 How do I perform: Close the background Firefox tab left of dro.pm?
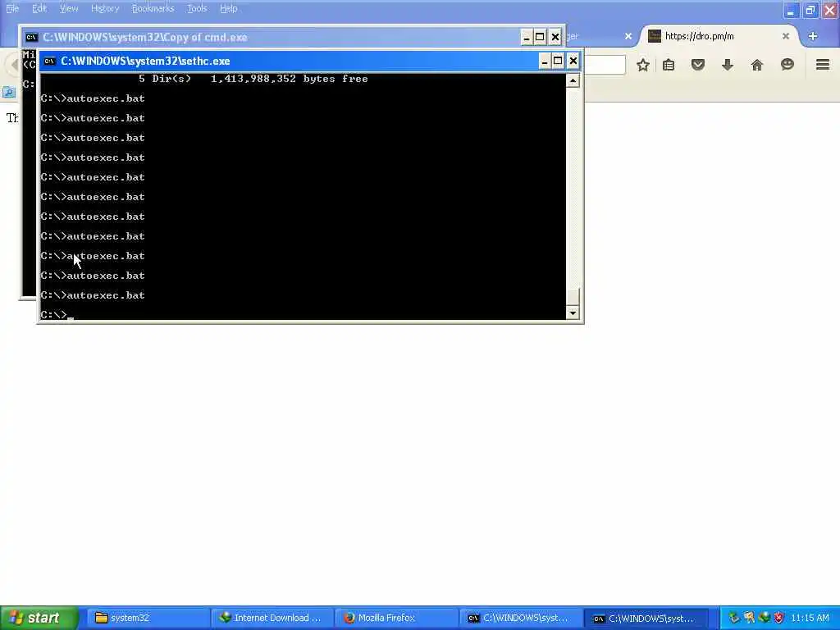point(628,36)
